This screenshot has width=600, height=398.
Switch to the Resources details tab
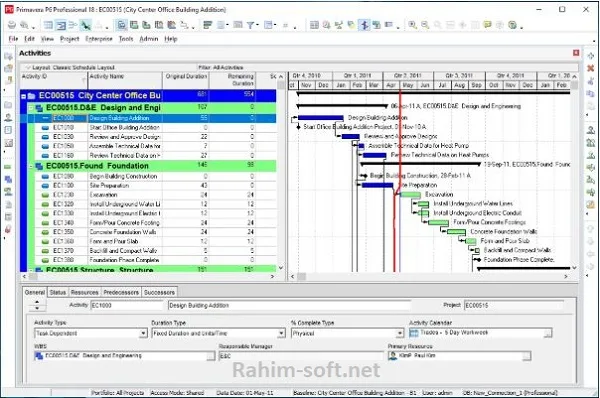point(85,292)
